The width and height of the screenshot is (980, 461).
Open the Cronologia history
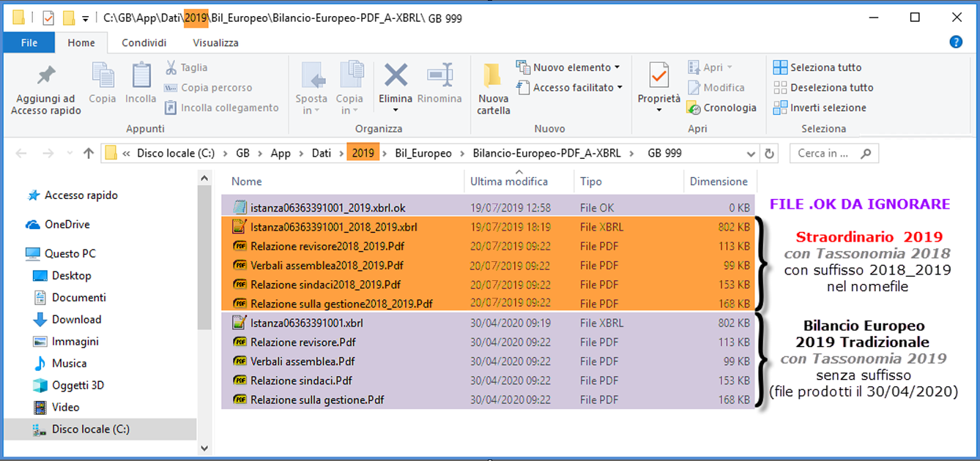pos(721,108)
